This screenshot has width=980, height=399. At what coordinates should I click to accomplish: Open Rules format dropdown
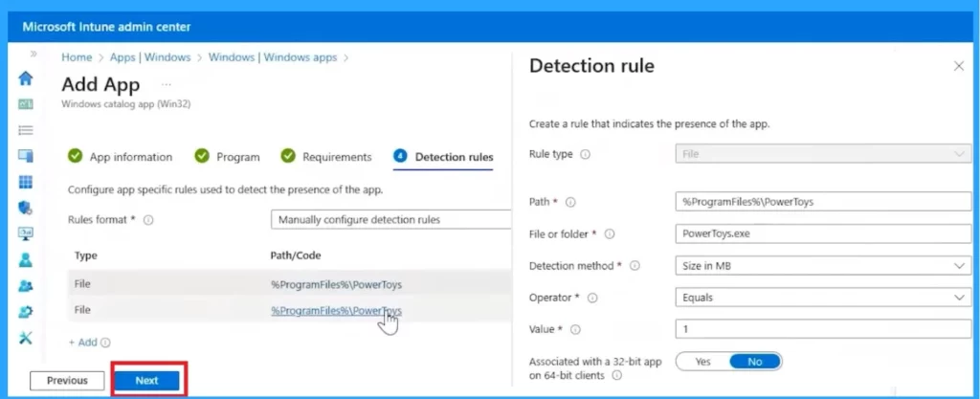pos(391,220)
